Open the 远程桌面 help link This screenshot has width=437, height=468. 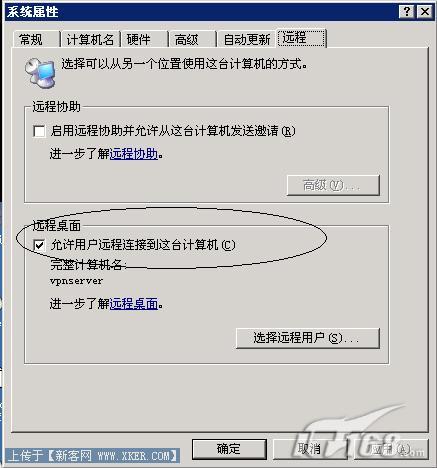pos(134,304)
